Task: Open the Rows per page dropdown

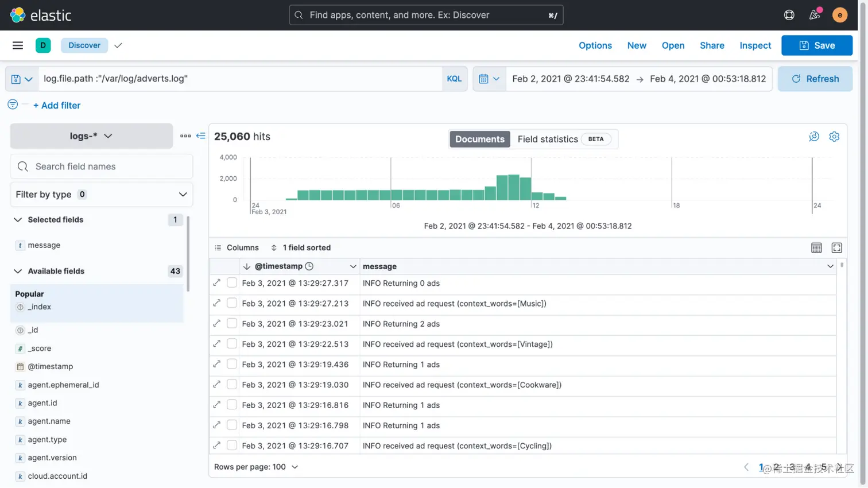Action: [256, 467]
